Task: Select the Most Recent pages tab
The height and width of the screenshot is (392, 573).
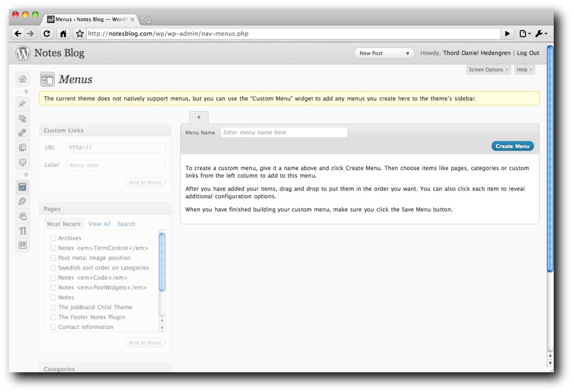Action: [x=64, y=224]
